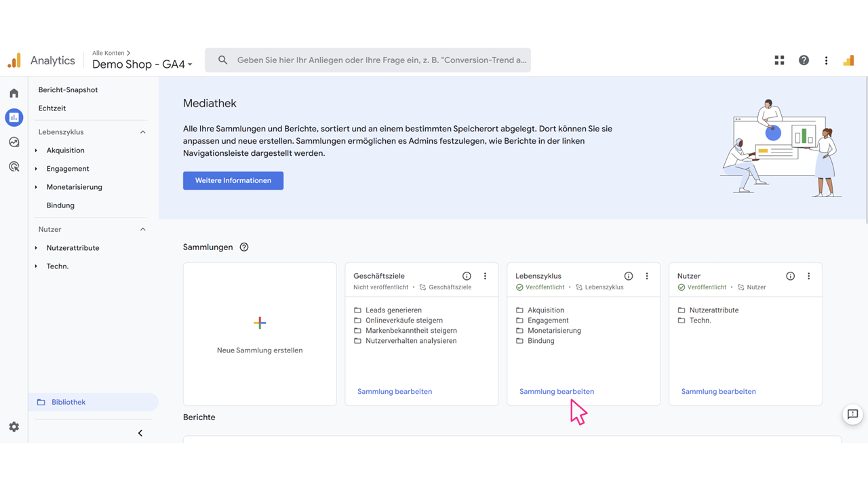868x488 pixels.
Task: Expand Akquisition in the sidebar
Action: (x=36, y=150)
